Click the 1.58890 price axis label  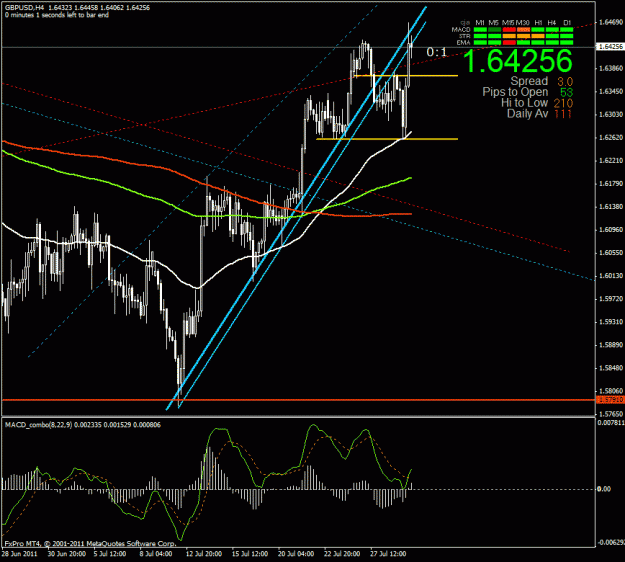tap(611, 345)
